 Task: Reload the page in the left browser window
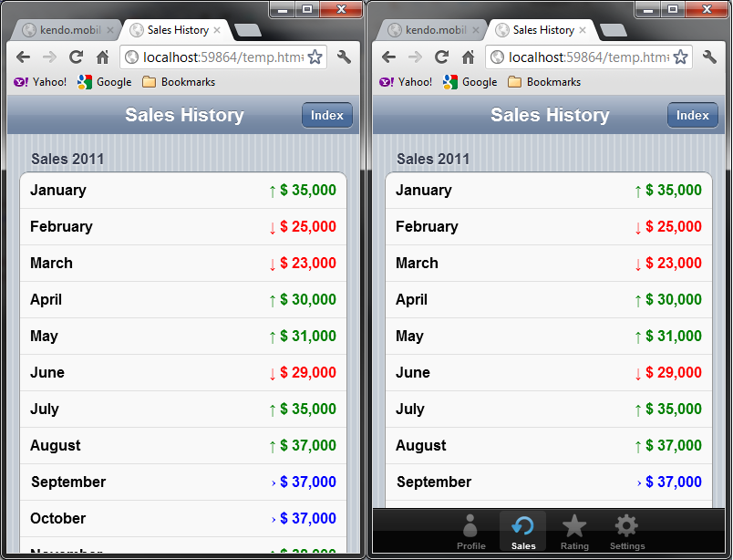(x=76, y=57)
